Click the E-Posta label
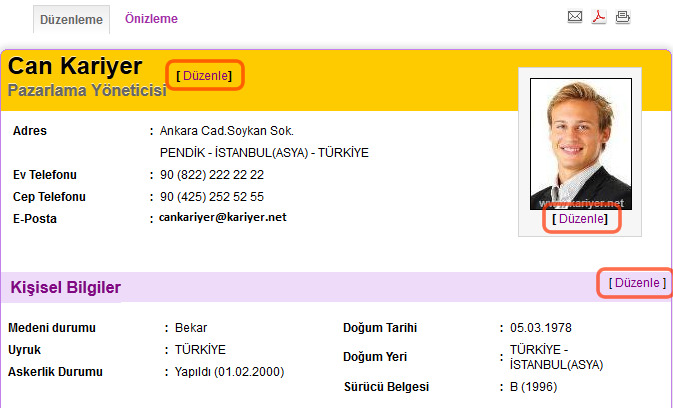 35,218
